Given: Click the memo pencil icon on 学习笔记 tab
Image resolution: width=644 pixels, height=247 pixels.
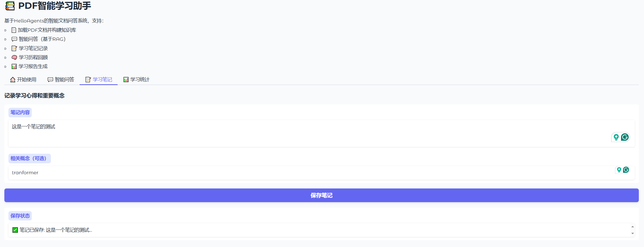Looking at the screenshot, I should (88, 79).
